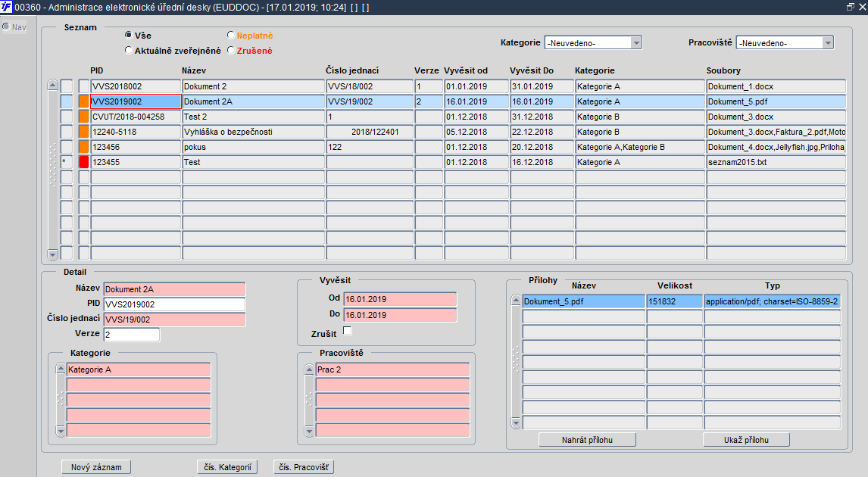Click scroll-up arrow of Seznam list
Viewport: 868px width, 477px height.
tap(52, 86)
